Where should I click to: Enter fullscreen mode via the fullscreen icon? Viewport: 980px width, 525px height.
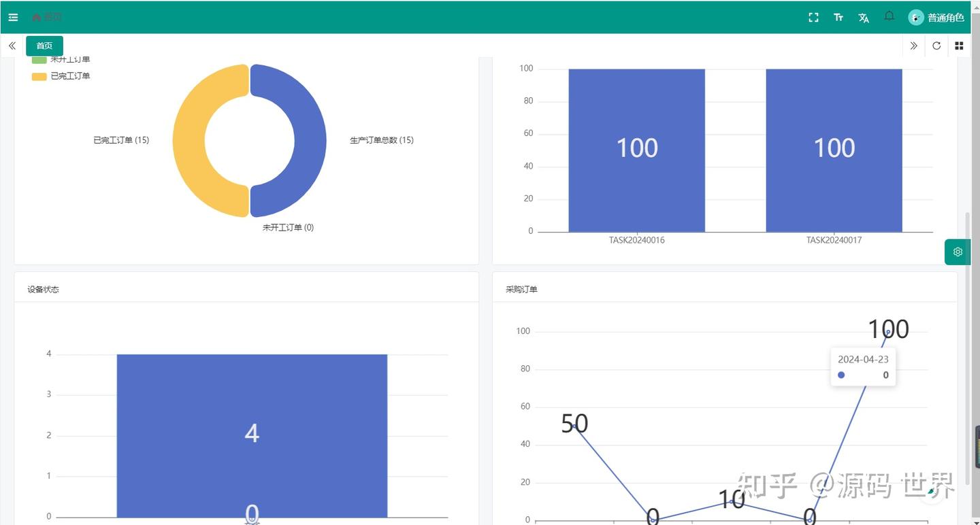pyautogui.click(x=813, y=17)
